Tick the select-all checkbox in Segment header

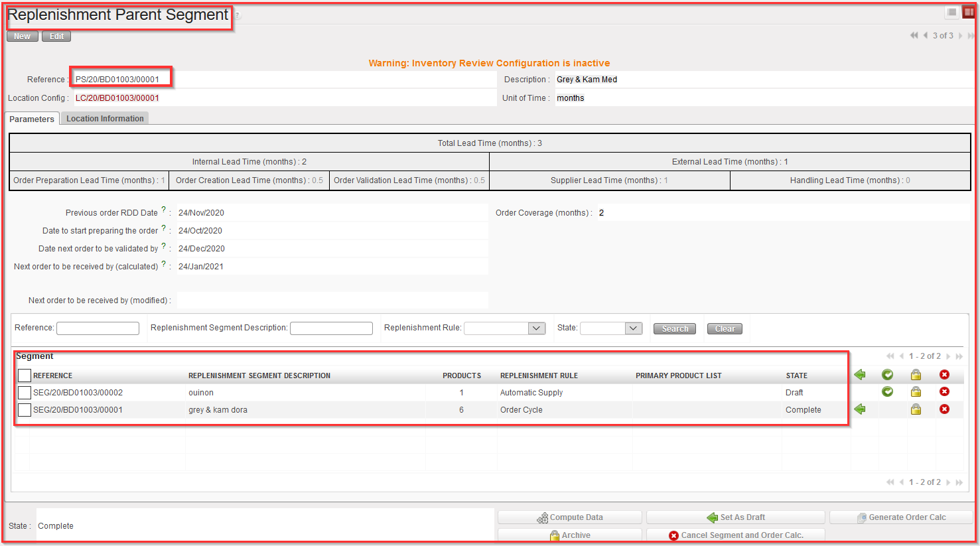point(25,375)
